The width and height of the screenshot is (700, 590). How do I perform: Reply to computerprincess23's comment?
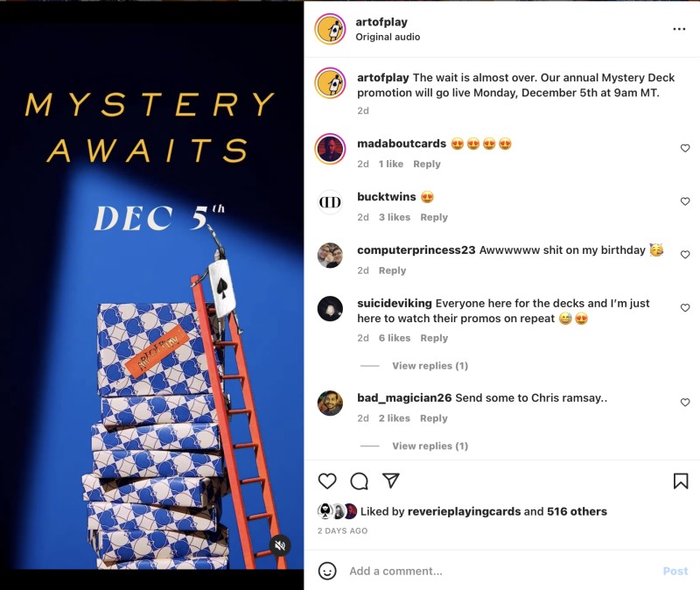(x=392, y=270)
